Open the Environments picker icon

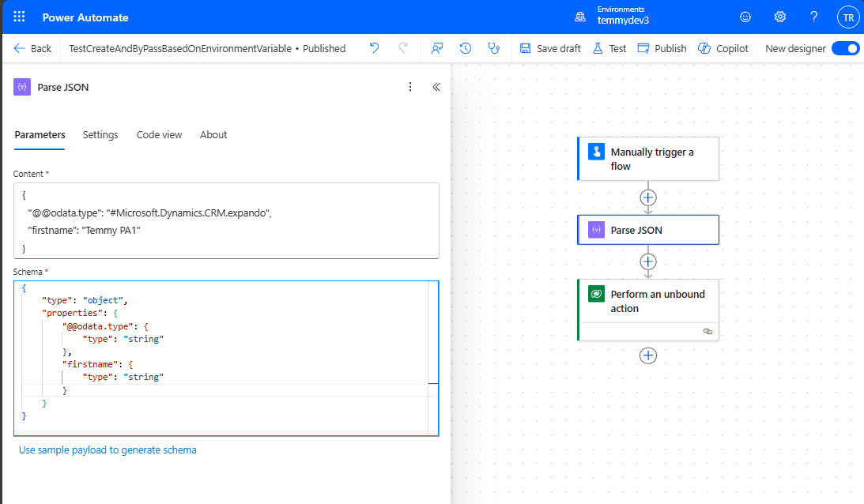pos(580,17)
